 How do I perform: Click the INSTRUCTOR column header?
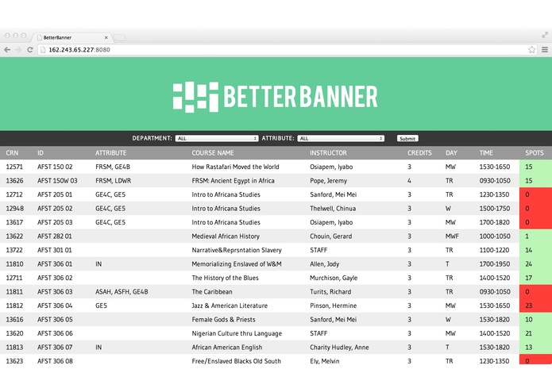[328, 153]
